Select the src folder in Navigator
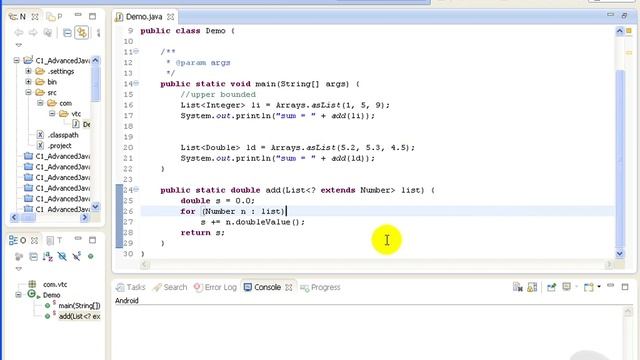 coord(46,92)
